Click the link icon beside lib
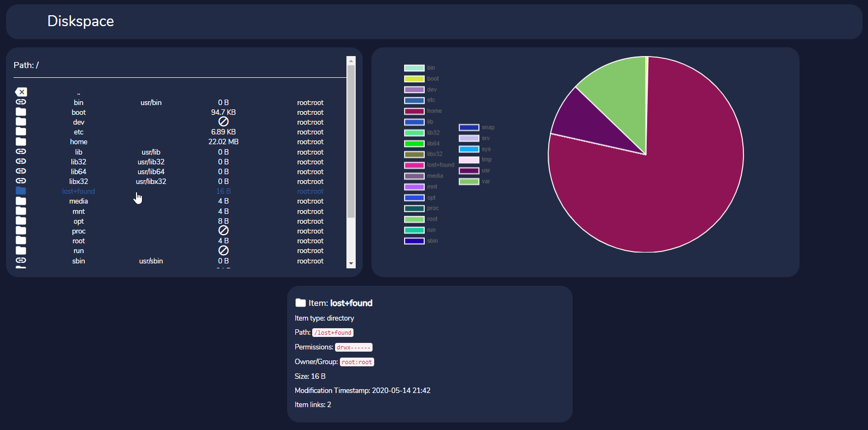 [21, 151]
